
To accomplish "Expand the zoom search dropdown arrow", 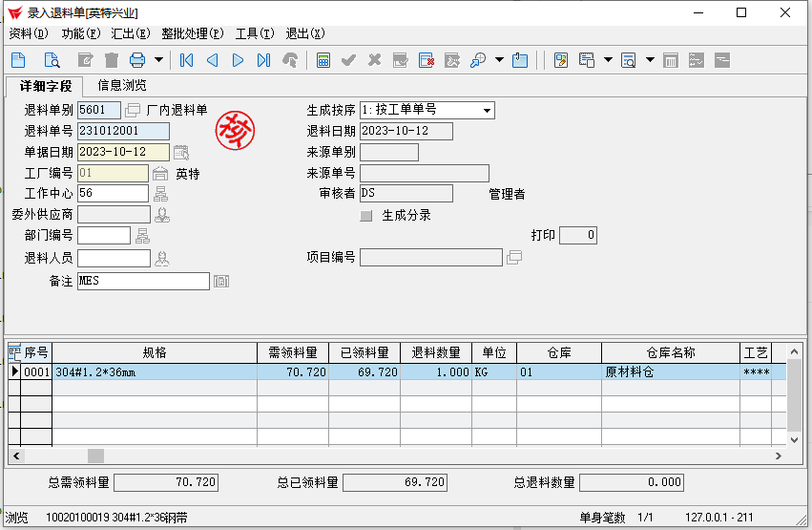I will pyautogui.click(x=499, y=60).
